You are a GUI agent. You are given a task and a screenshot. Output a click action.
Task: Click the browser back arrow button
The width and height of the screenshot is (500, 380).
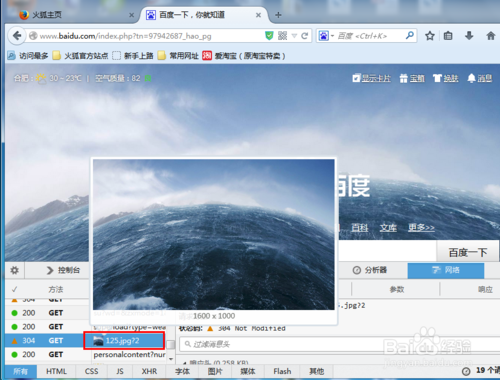17,36
